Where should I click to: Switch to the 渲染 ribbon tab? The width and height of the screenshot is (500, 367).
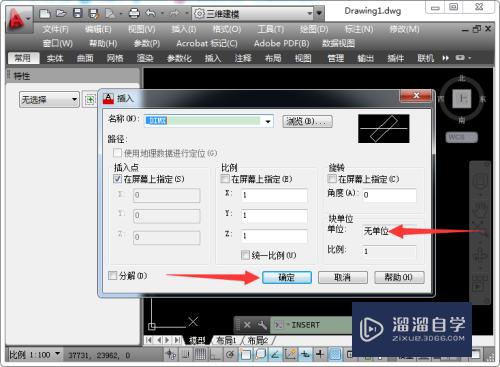pos(145,58)
